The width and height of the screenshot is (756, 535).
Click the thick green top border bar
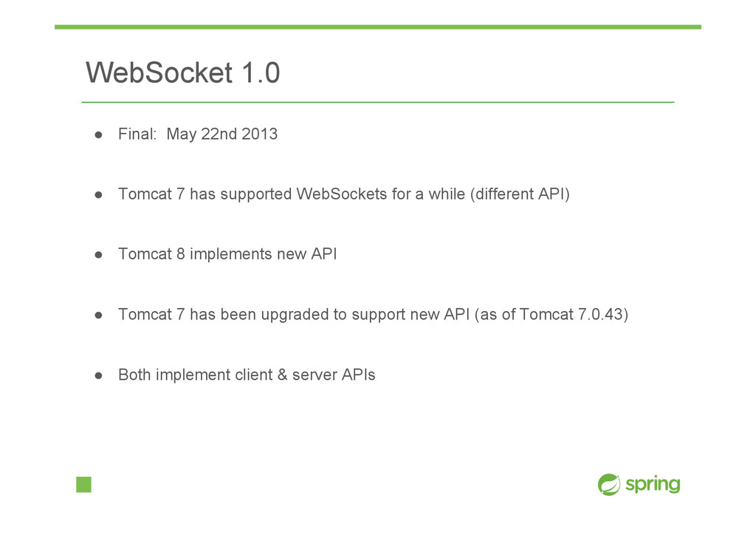tap(377, 27)
